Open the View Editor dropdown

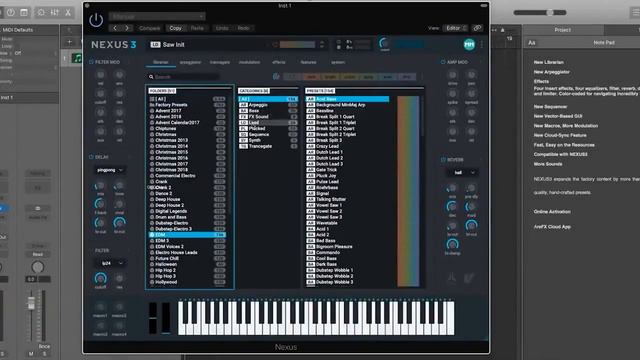(x=456, y=28)
